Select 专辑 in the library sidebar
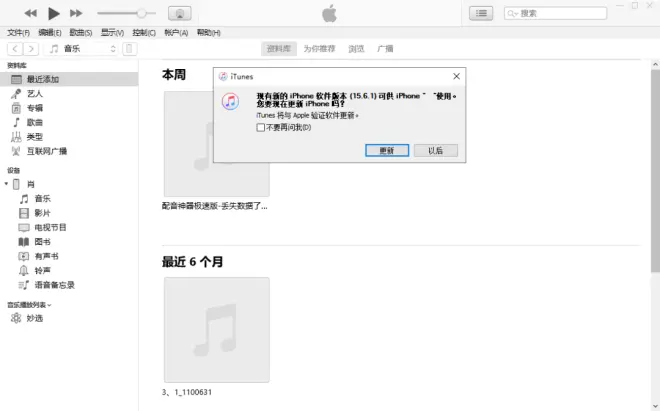Screen dimensions: 660x411 pyautogui.click(x=69, y=108)
